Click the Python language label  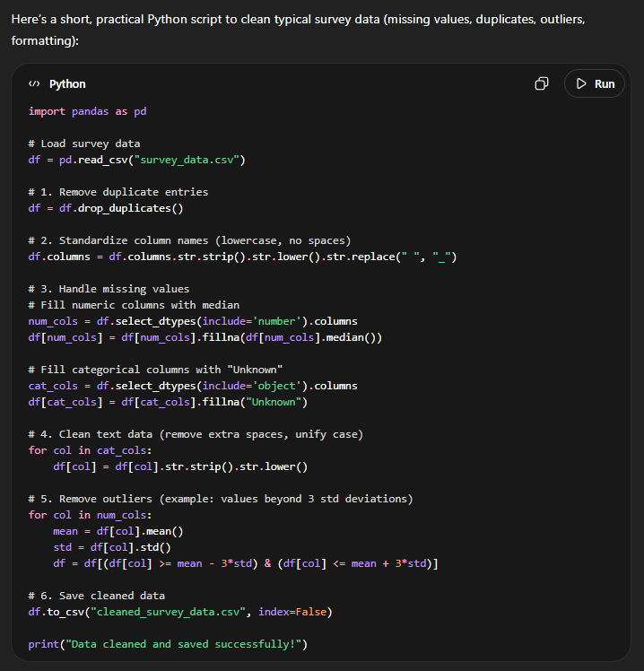(67, 83)
